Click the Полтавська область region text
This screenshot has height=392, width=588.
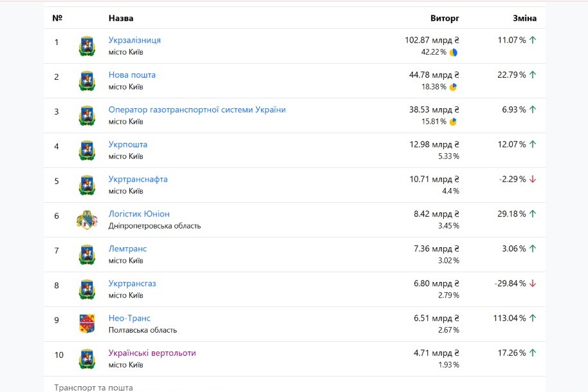(x=143, y=330)
